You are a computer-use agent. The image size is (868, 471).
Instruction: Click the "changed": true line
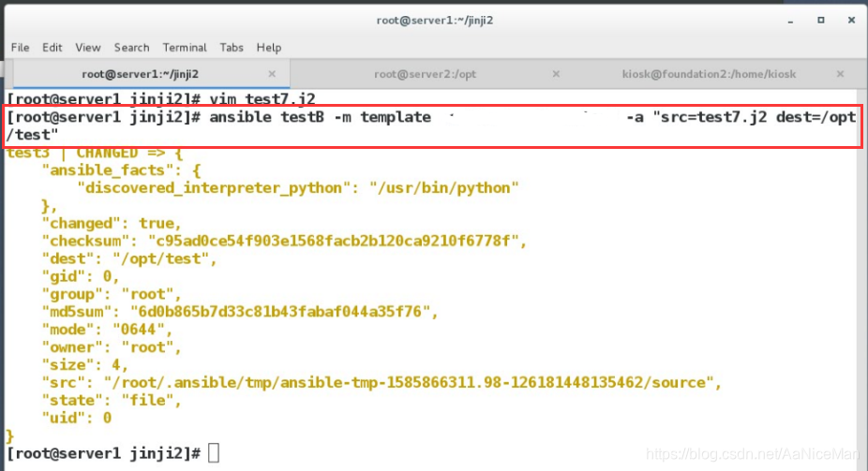pos(112,224)
